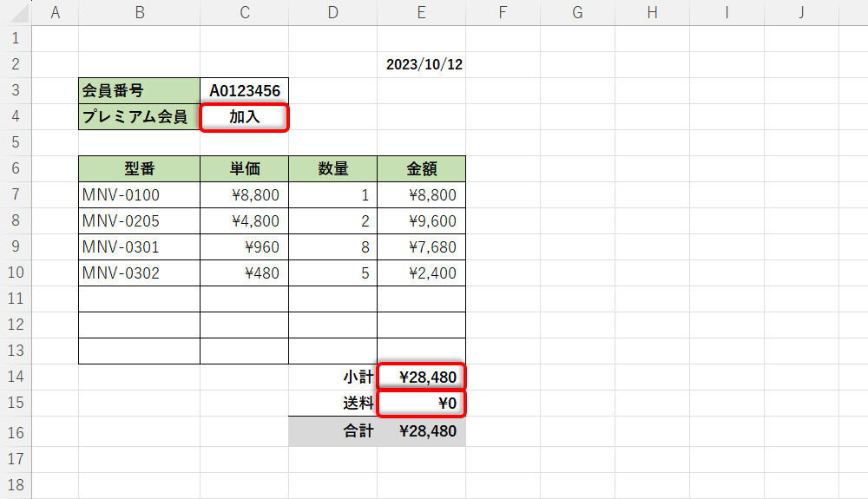
Task: Select column F header
Action: (503, 13)
